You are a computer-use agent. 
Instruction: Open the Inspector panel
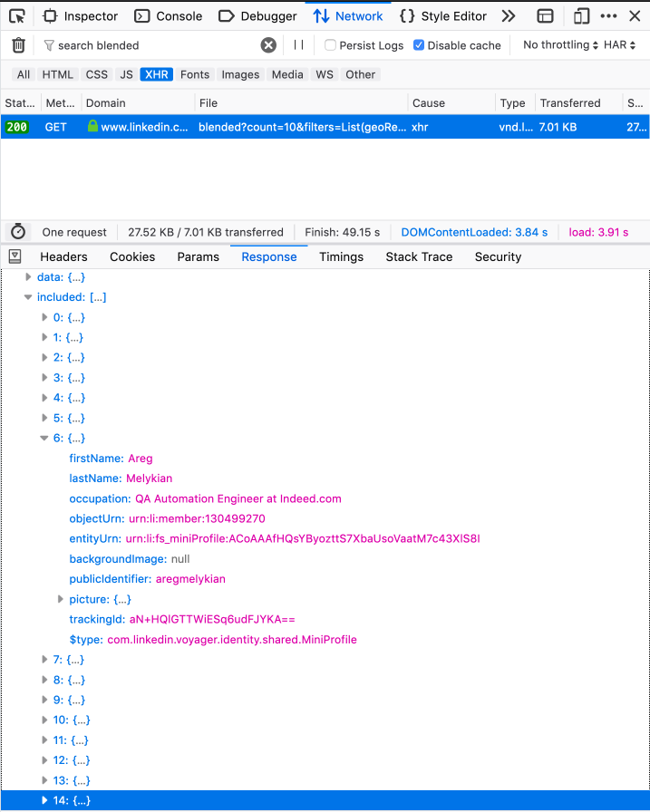click(81, 16)
